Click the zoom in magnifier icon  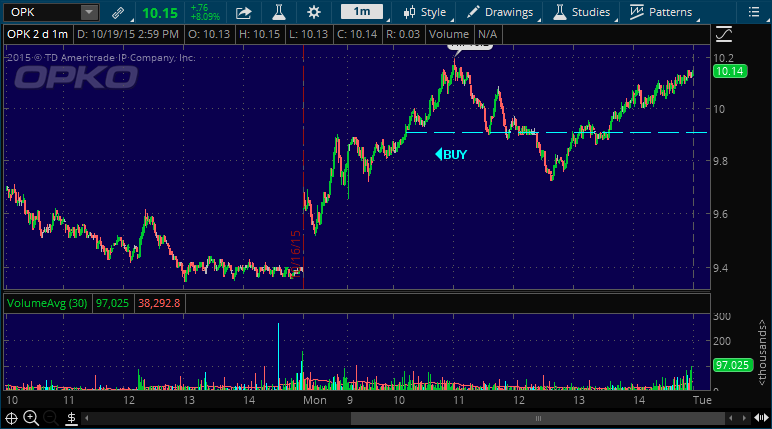point(31,418)
